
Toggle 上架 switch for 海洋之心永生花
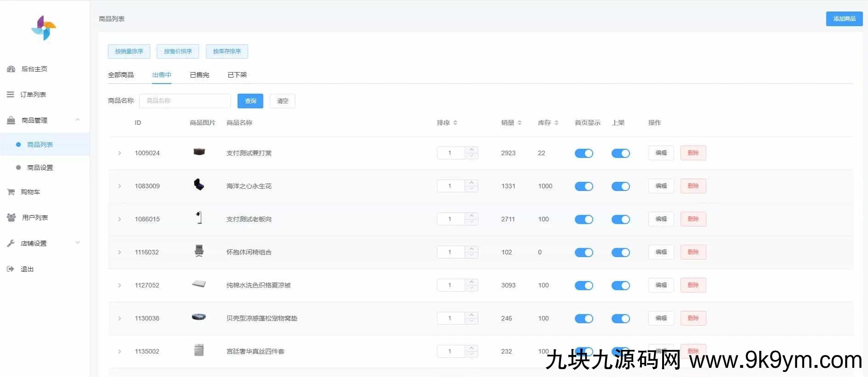[x=620, y=186]
